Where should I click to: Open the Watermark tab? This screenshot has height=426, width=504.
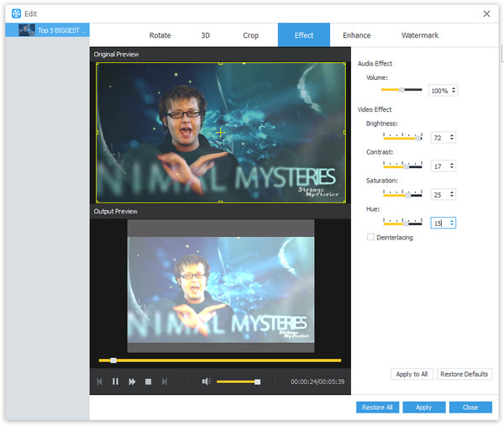point(419,35)
